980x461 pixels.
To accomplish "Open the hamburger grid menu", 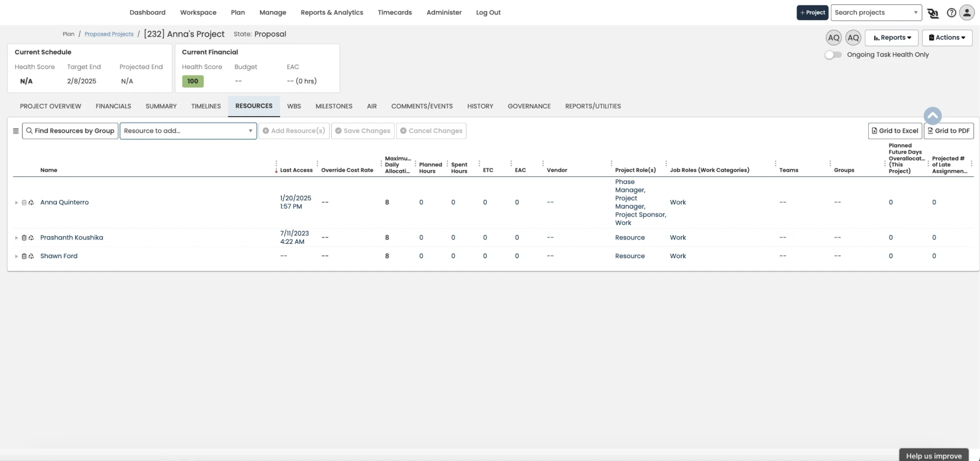I will coord(16,131).
